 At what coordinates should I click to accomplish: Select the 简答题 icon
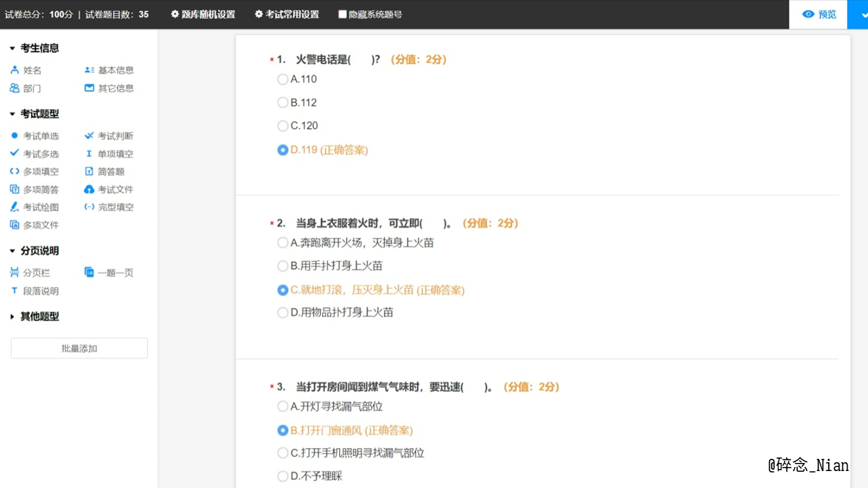click(89, 171)
